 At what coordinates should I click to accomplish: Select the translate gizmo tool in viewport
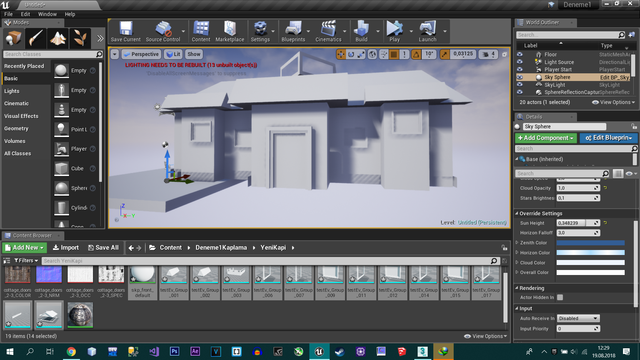(x=341, y=54)
